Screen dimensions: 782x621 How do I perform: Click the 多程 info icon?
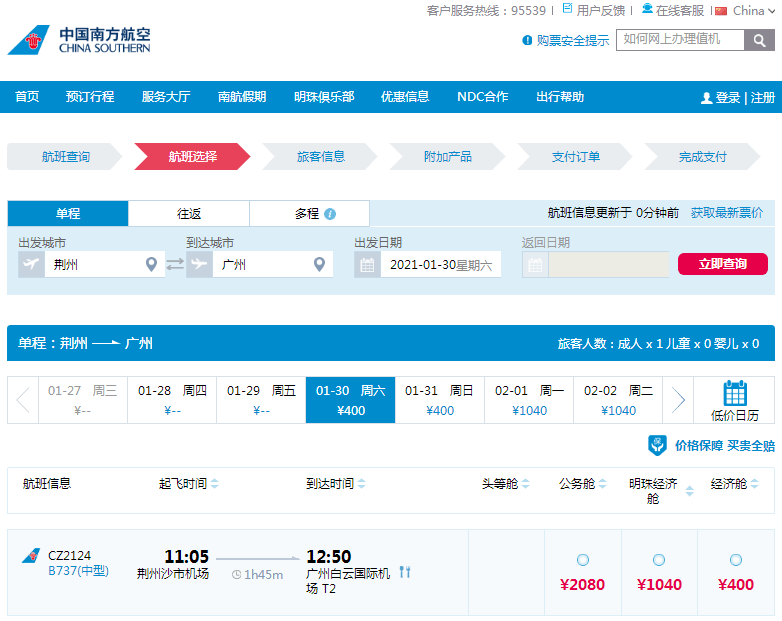[x=330, y=214]
